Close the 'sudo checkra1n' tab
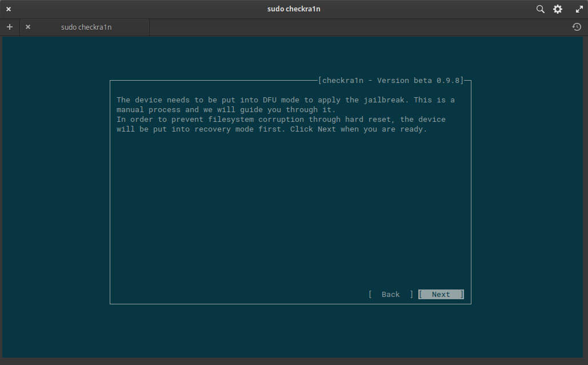This screenshot has height=365, width=588. pos(28,27)
